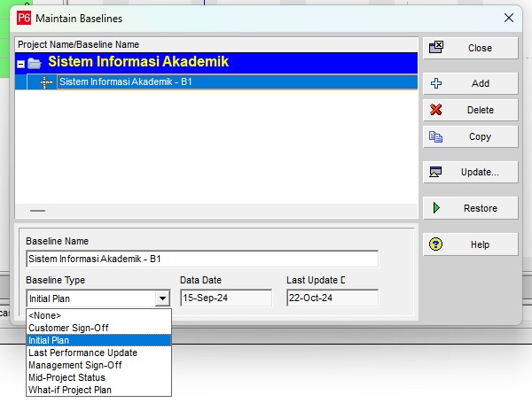
Task: Click the Copy documents icon
Action: pos(435,136)
